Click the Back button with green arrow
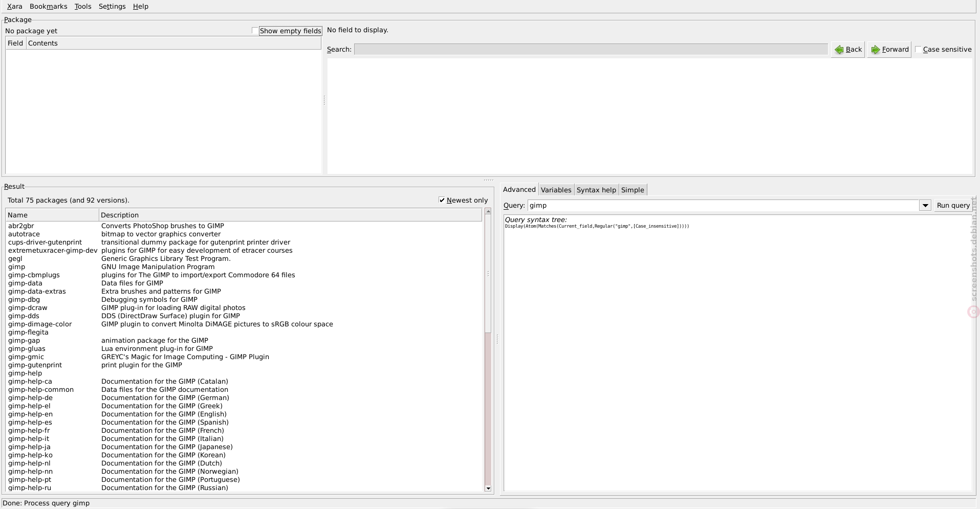The width and height of the screenshot is (980, 509). 848,50
